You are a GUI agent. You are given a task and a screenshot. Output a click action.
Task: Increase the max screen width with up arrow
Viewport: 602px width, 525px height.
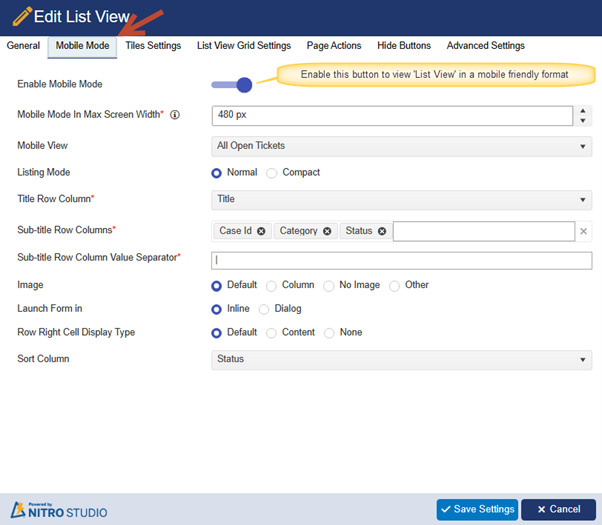coord(584,109)
